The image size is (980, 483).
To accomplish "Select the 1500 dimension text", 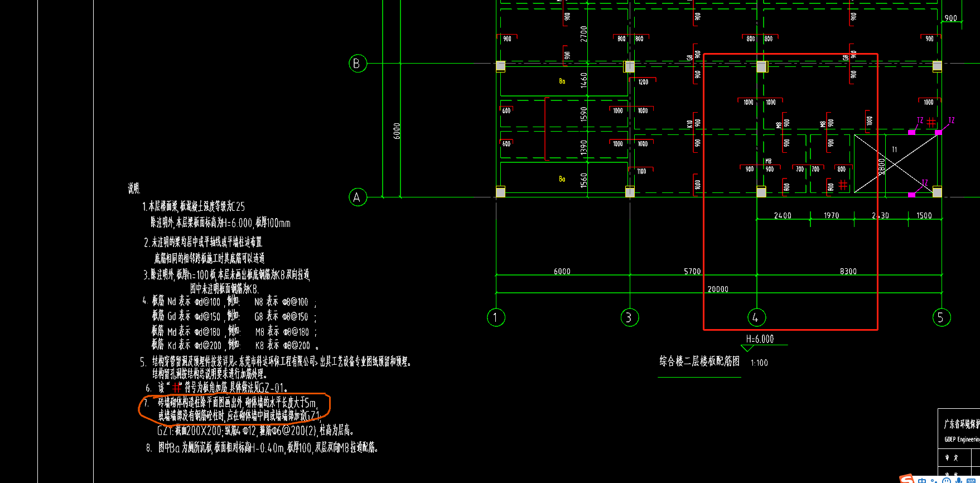I will pyautogui.click(x=924, y=215).
